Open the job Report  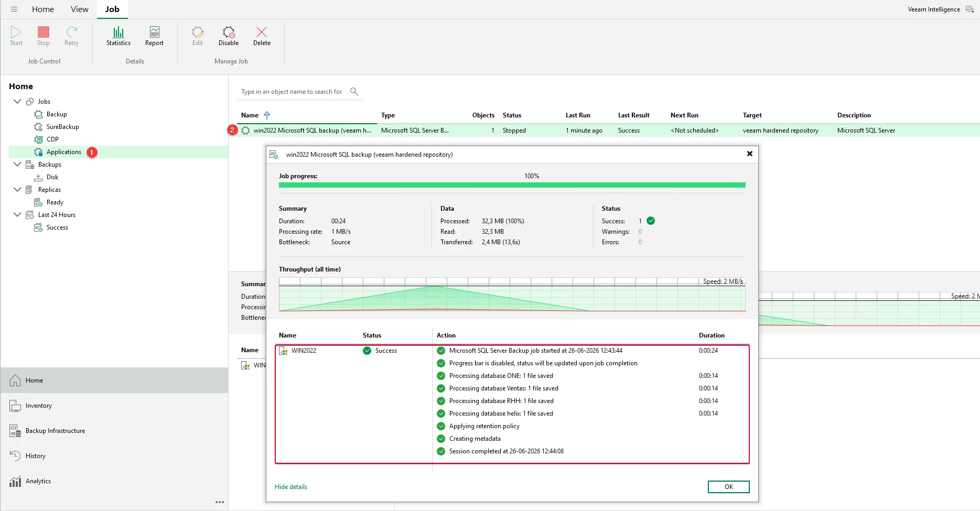155,36
